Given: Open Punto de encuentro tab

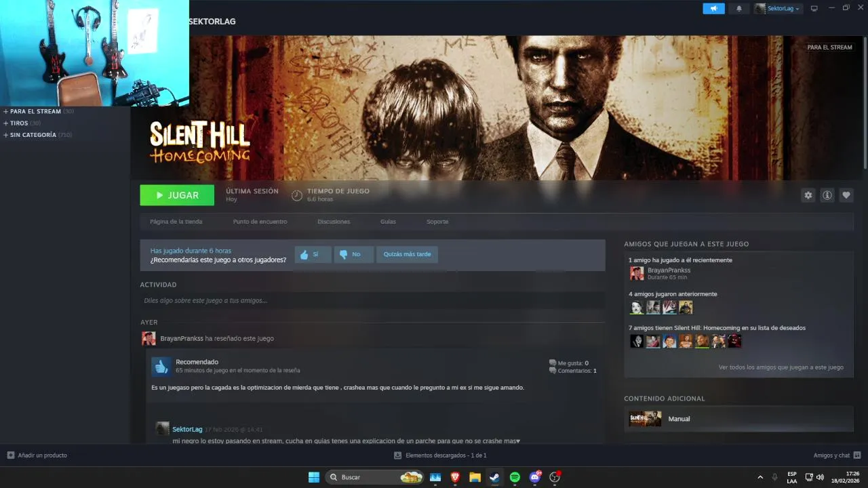Looking at the screenshot, I should point(260,222).
